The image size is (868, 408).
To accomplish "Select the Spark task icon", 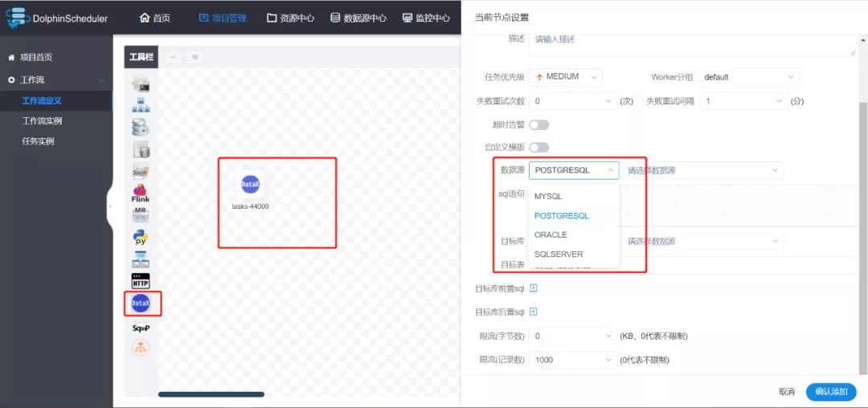I will coord(141,171).
